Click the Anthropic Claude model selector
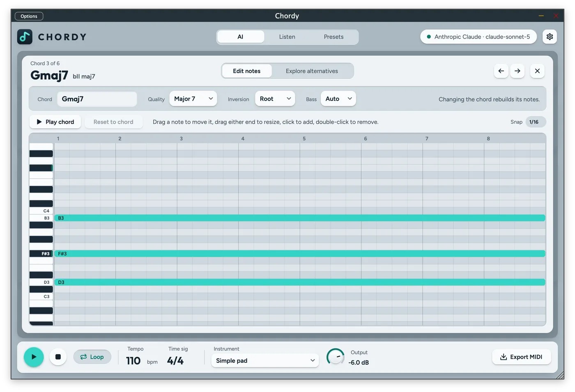Image resolution: width=575 pixels, height=392 pixels. pos(478,37)
